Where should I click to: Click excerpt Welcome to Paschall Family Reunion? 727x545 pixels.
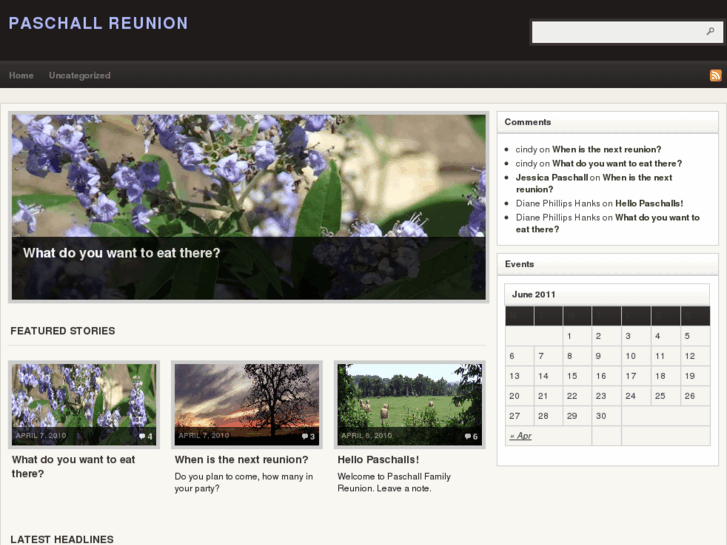click(x=394, y=482)
